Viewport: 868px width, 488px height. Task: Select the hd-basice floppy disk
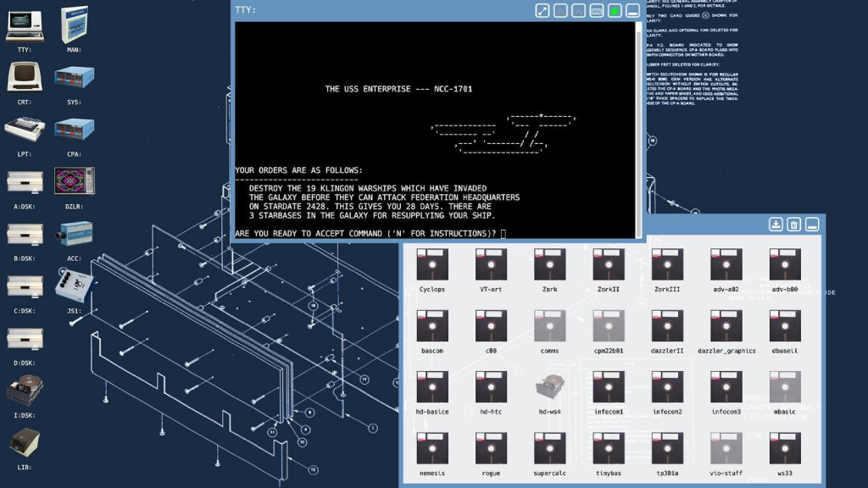point(432,387)
